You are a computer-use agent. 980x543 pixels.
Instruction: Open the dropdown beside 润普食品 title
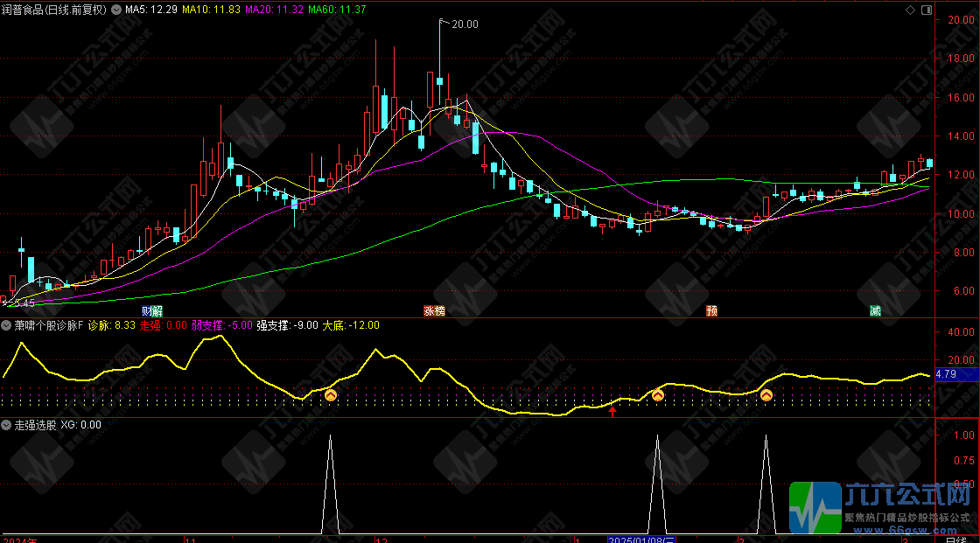pyautogui.click(x=116, y=10)
